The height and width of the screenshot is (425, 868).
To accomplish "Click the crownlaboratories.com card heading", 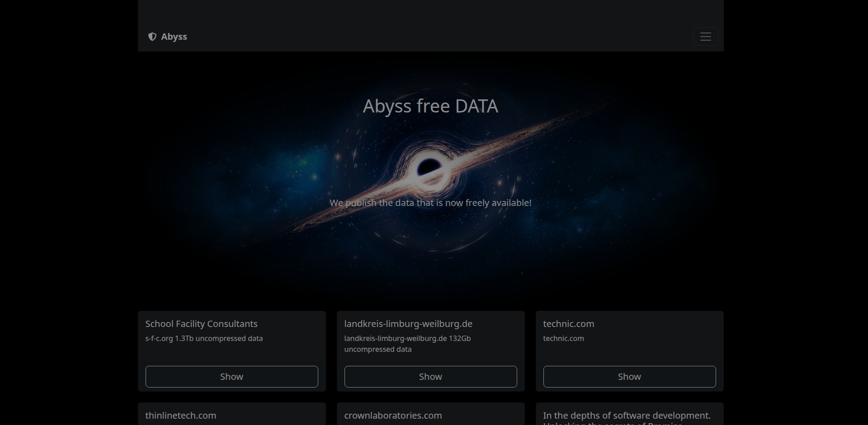I will click(393, 416).
